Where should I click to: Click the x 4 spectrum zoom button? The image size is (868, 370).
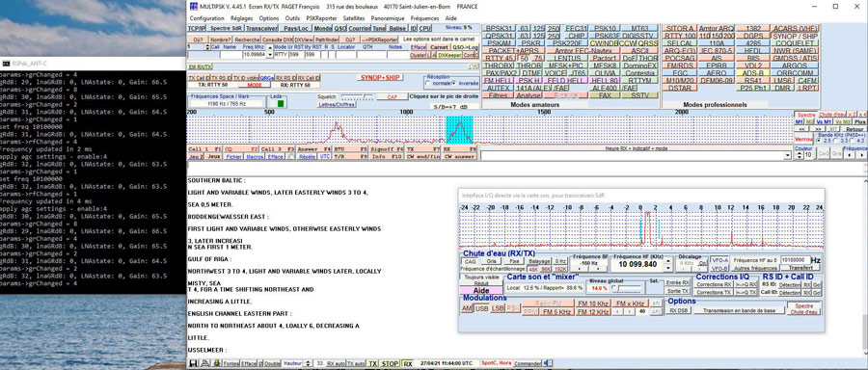863,115
